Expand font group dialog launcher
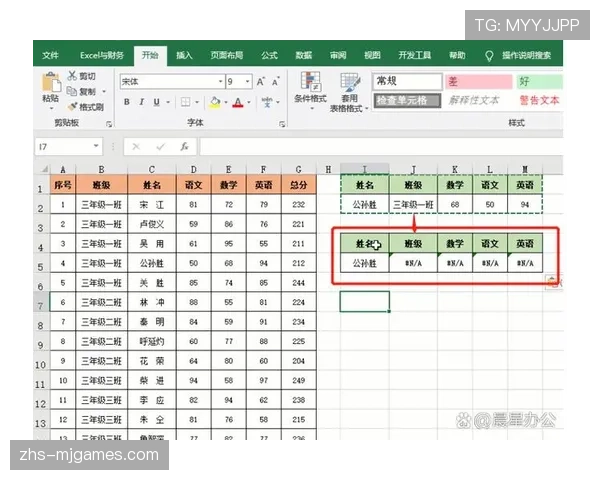 point(282,124)
